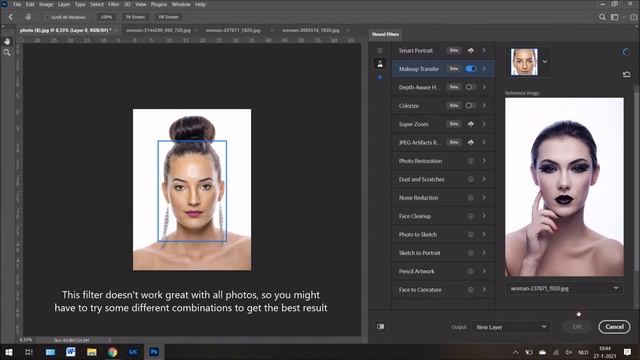
Task: Select the Pencil Artwork filter row
Action: 444,271
